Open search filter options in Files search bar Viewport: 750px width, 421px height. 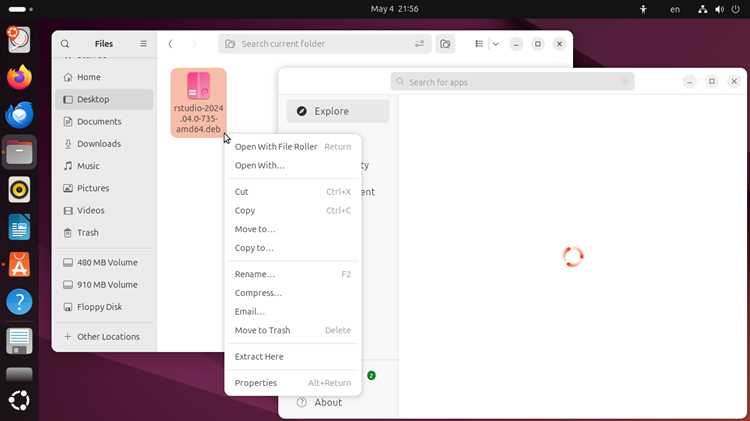tap(419, 44)
